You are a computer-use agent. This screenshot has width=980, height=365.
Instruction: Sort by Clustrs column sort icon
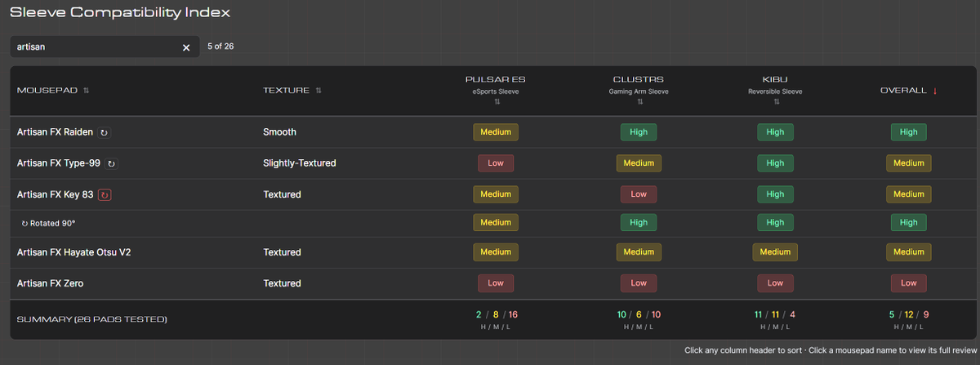click(639, 102)
